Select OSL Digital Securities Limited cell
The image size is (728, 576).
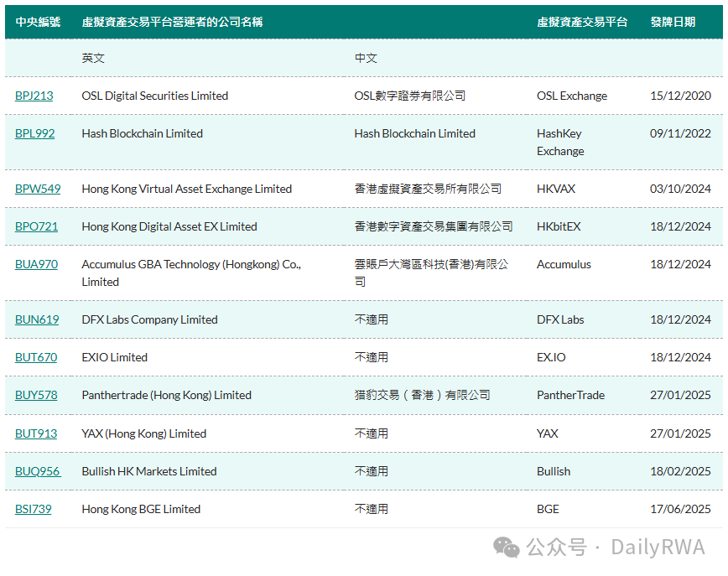(154, 96)
